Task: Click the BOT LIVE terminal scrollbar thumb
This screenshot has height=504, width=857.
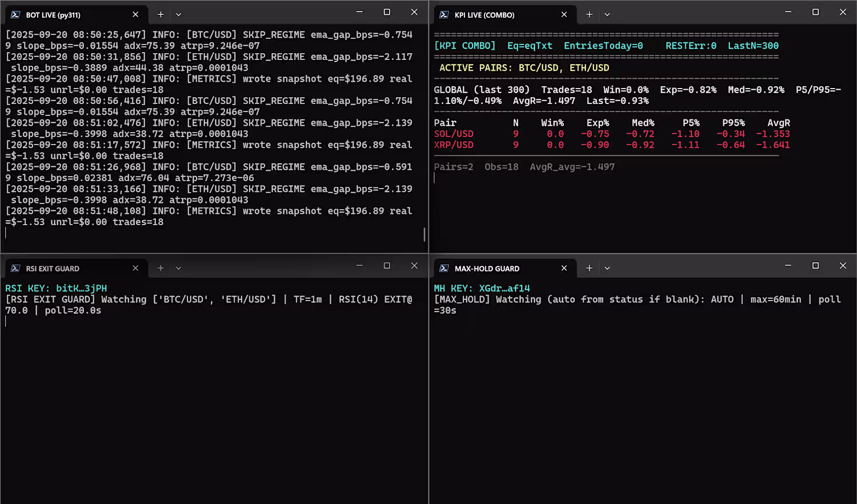Action: [424, 234]
